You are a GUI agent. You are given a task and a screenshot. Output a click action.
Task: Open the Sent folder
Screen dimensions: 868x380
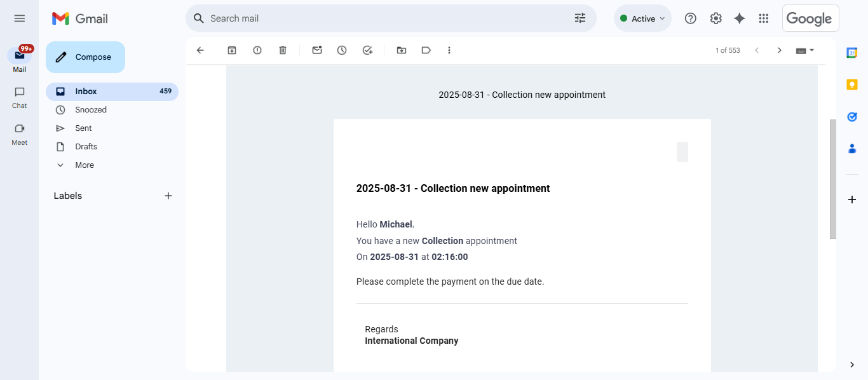pyautogui.click(x=83, y=128)
